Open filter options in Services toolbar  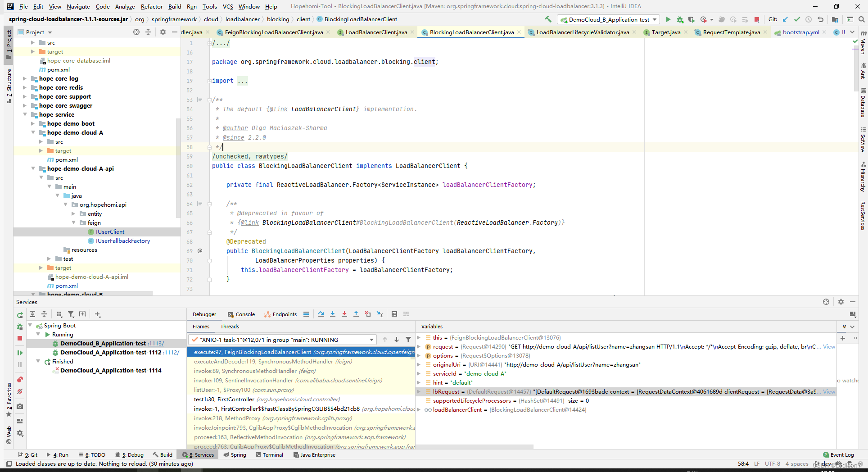click(71, 314)
